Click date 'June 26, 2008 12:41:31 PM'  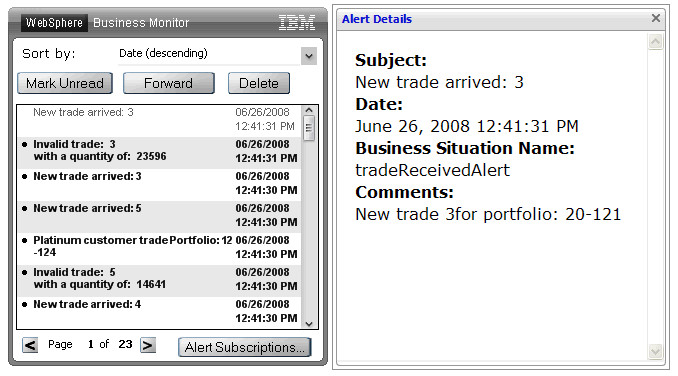click(467, 126)
